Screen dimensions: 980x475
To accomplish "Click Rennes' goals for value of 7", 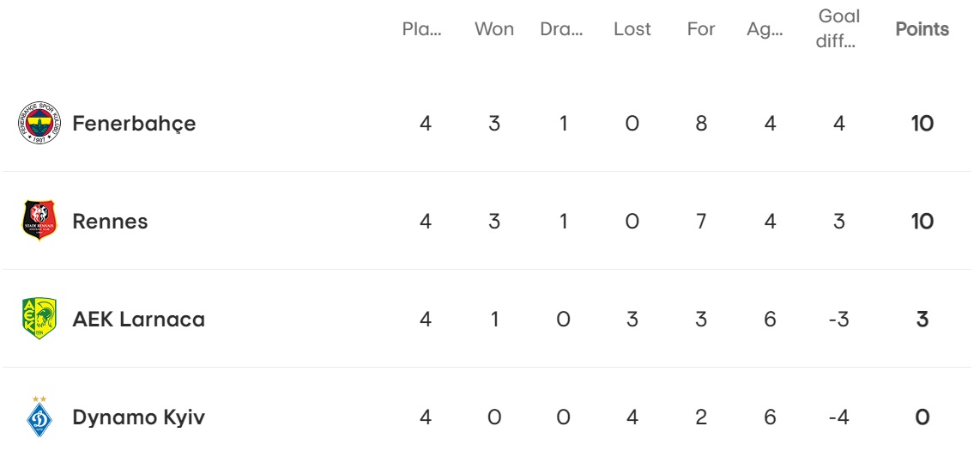I will click(x=700, y=221).
